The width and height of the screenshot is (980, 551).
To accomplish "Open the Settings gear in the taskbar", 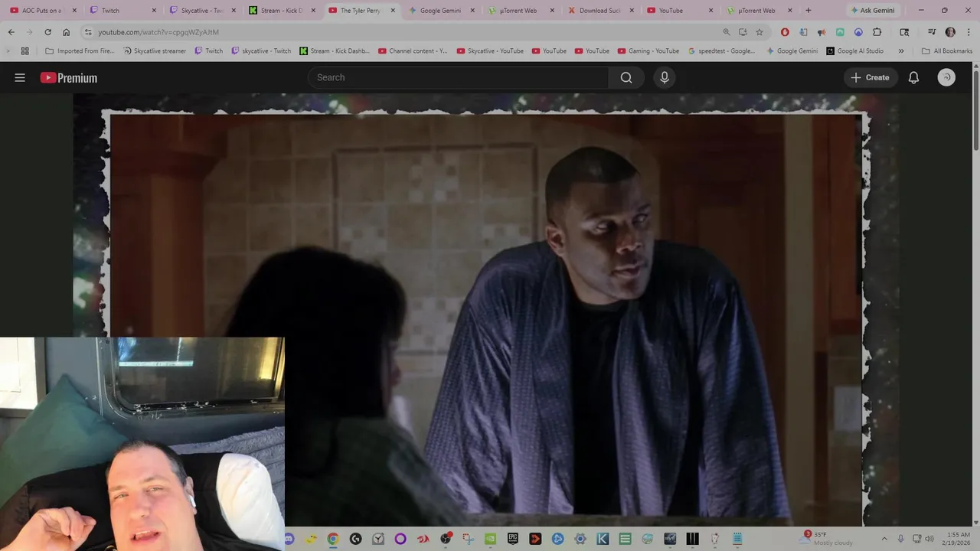I will [580, 539].
